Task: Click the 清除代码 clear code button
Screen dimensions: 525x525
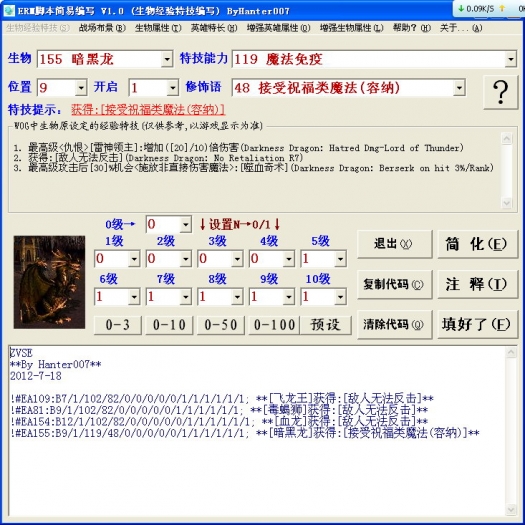Action: coord(394,324)
